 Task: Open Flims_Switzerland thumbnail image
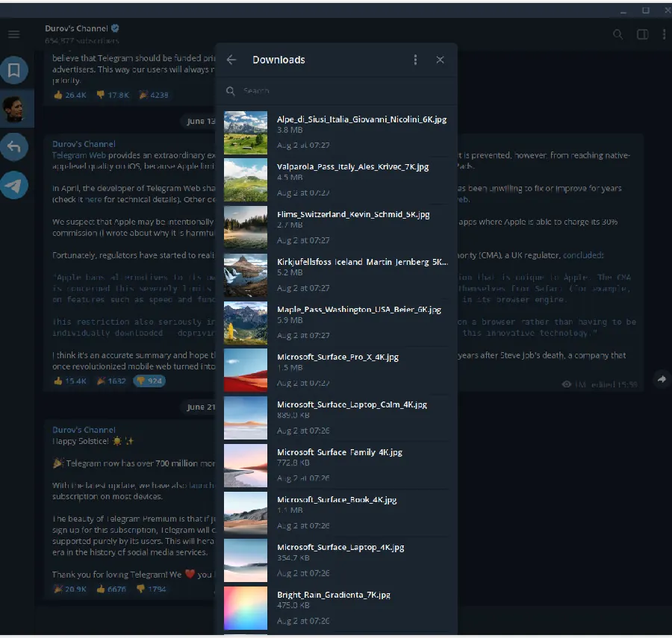246,228
